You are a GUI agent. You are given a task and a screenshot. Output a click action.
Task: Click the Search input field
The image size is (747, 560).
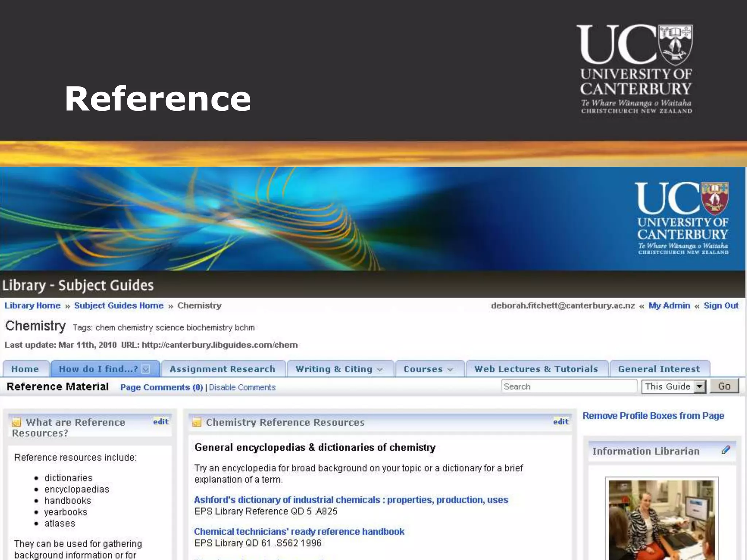(568, 386)
